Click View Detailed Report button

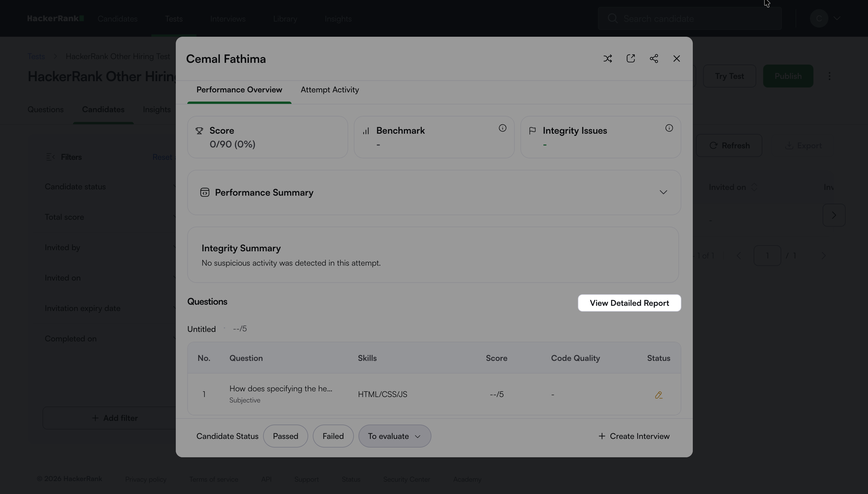(629, 303)
